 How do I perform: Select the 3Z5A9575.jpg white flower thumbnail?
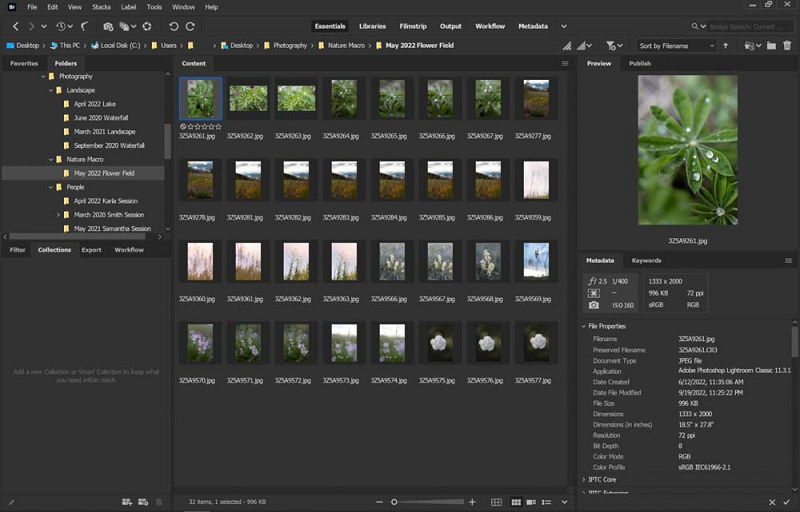click(437, 343)
